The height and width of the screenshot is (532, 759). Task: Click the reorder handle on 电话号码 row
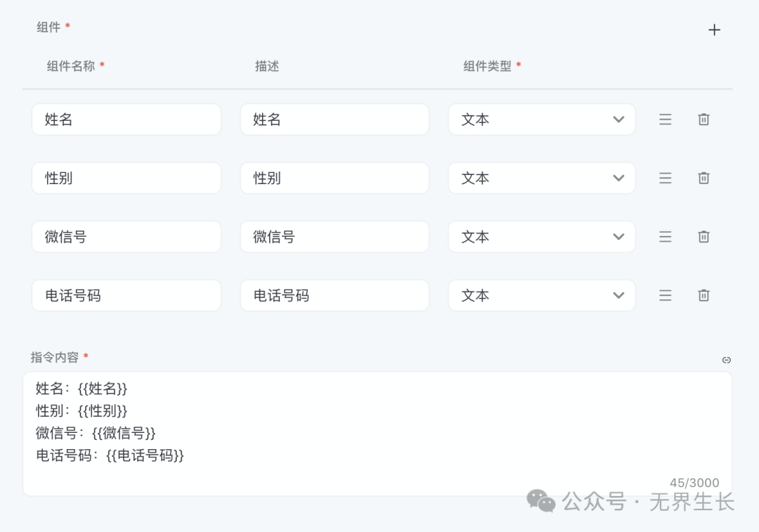[x=665, y=295]
